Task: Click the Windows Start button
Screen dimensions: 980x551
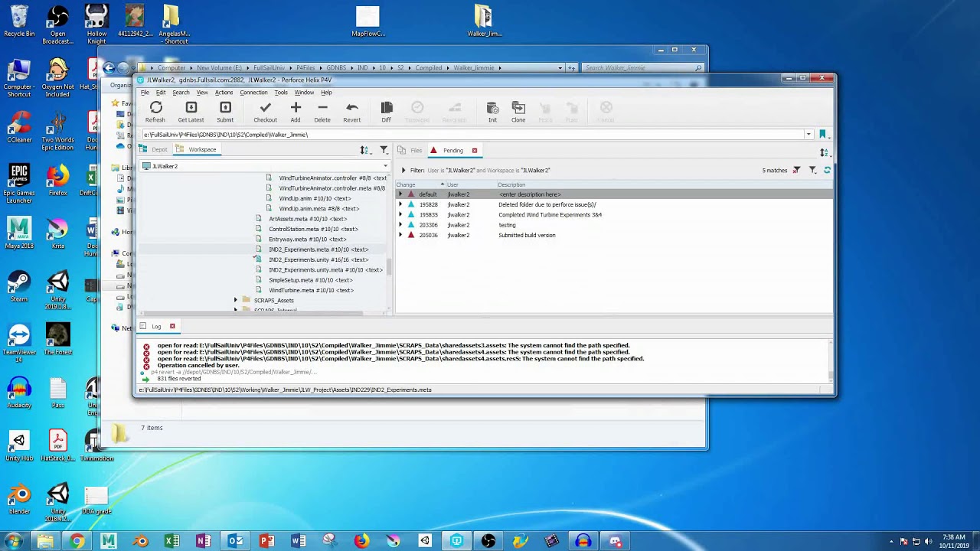Action: pos(14,541)
